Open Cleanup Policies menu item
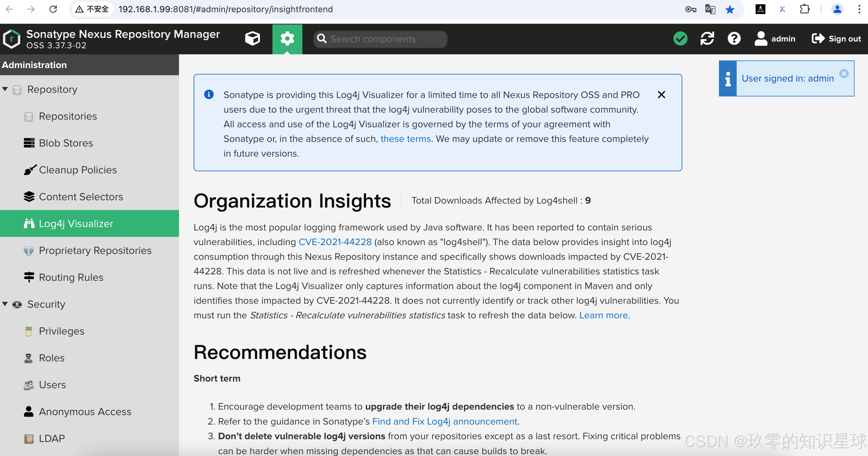868x456 pixels. click(78, 170)
